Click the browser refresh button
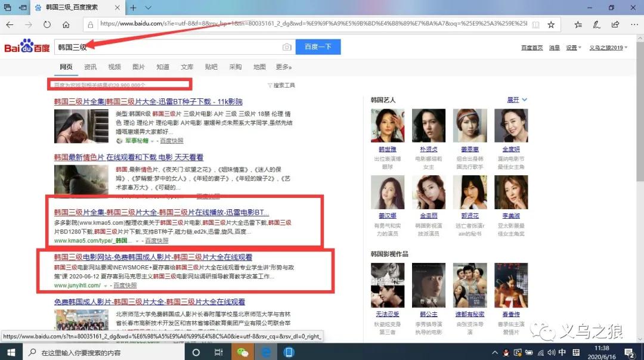The height and width of the screenshot is (360, 644). (x=47, y=24)
